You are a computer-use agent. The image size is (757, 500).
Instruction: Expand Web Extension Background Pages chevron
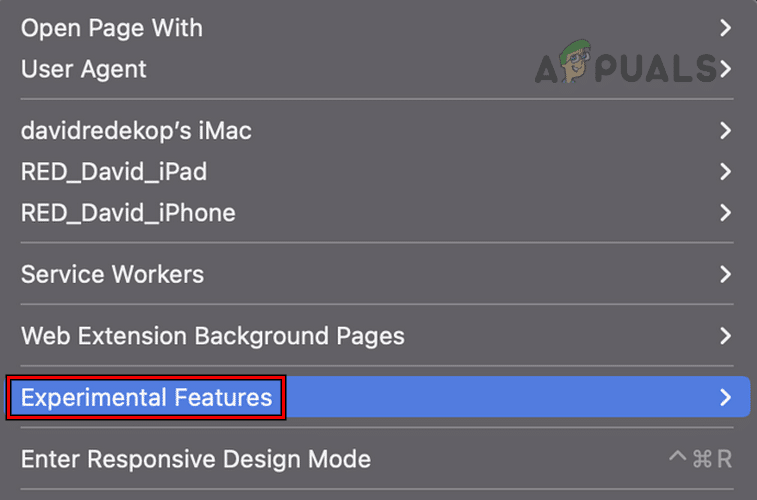coord(726,336)
